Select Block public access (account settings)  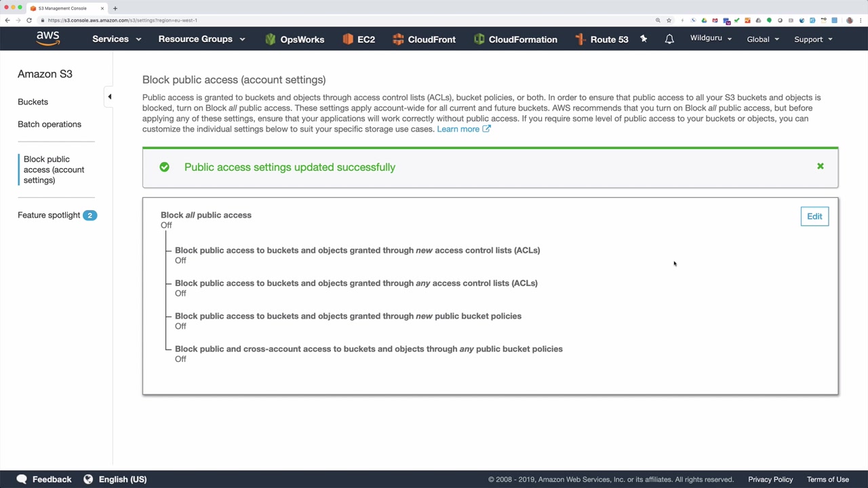(54, 169)
